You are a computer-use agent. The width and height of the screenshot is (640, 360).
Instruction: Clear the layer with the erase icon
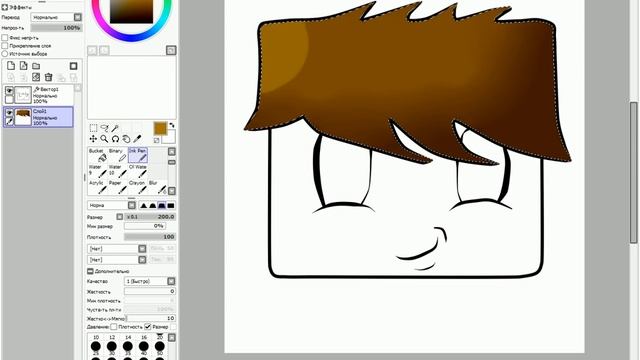tap(36, 77)
